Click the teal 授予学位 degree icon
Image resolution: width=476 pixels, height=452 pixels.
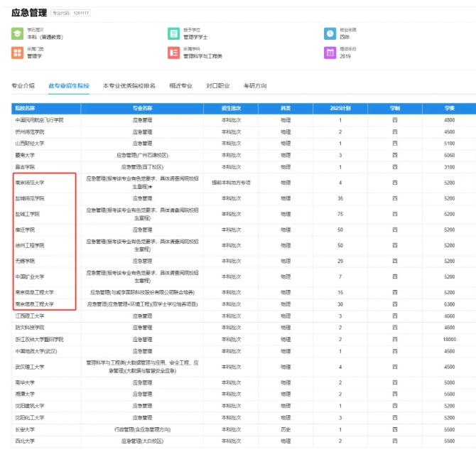pyautogui.click(x=173, y=33)
